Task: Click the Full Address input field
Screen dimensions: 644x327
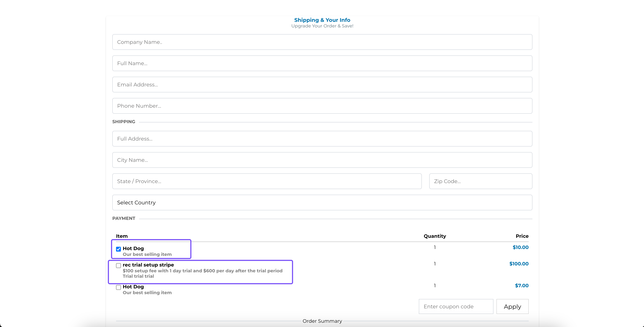Action: [322, 139]
